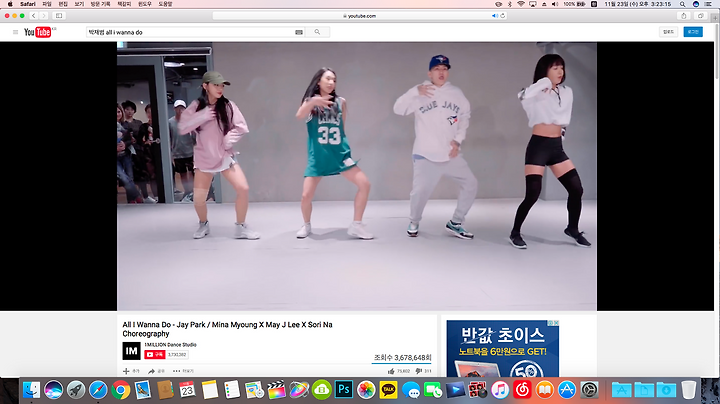Show all Safari tabs button

(700, 16)
